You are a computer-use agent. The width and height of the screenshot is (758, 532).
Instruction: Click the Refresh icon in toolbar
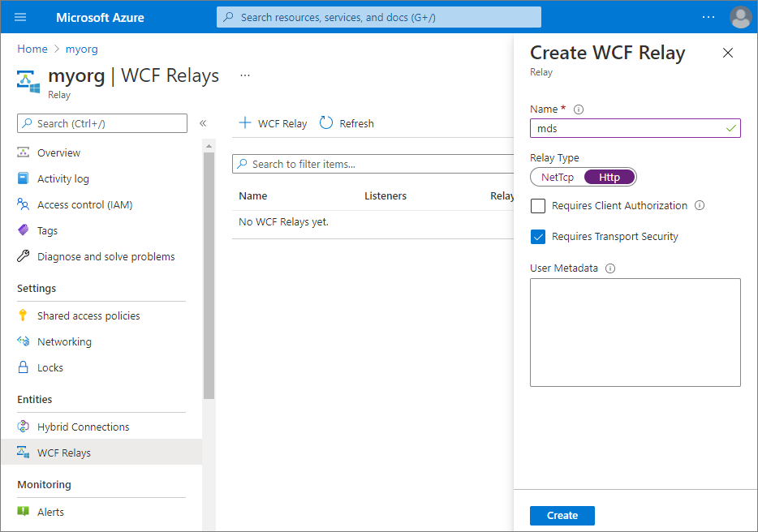click(x=326, y=123)
